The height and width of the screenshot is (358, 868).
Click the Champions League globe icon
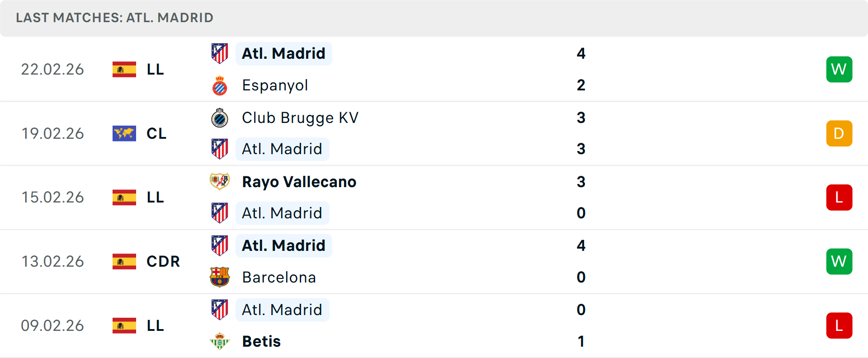(124, 133)
